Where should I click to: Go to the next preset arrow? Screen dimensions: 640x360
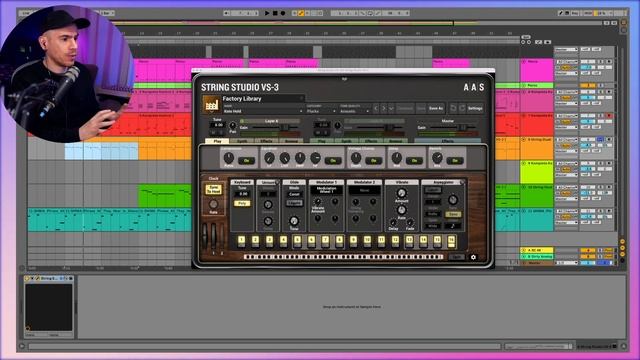tap(384, 108)
